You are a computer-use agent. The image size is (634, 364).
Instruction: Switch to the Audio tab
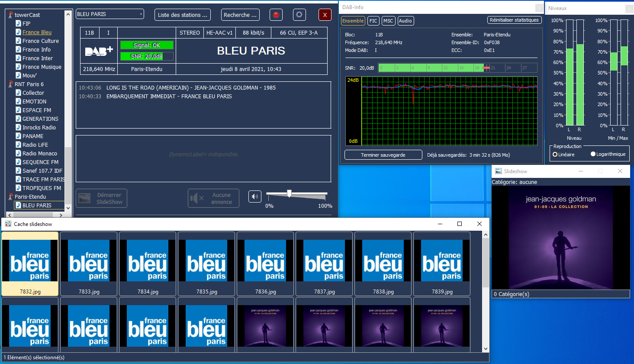(406, 21)
